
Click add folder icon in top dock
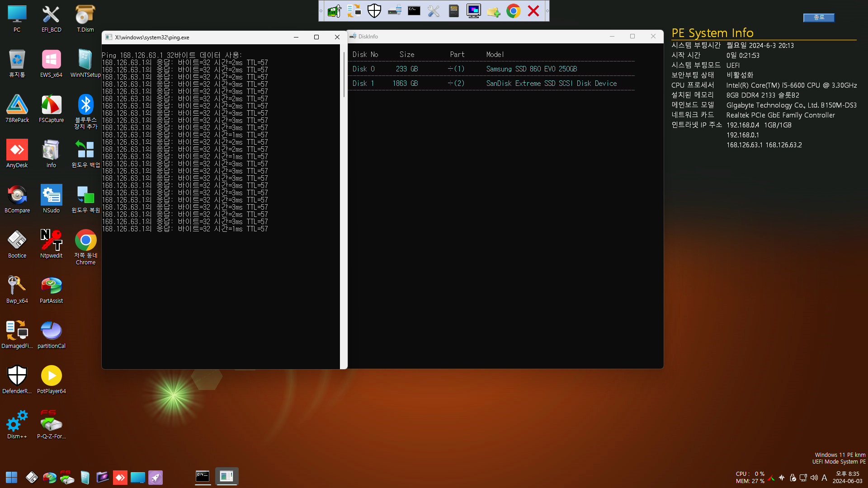tap(494, 11)
